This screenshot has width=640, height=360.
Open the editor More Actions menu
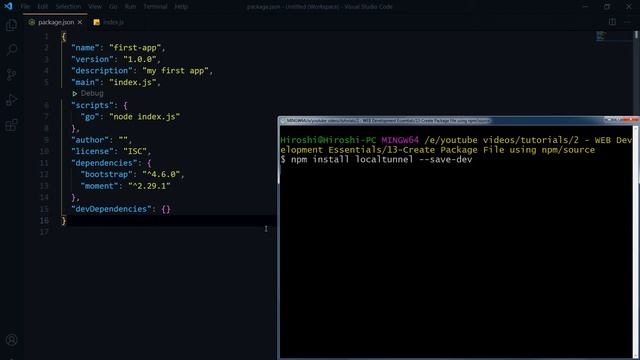[x=627, y=22]
